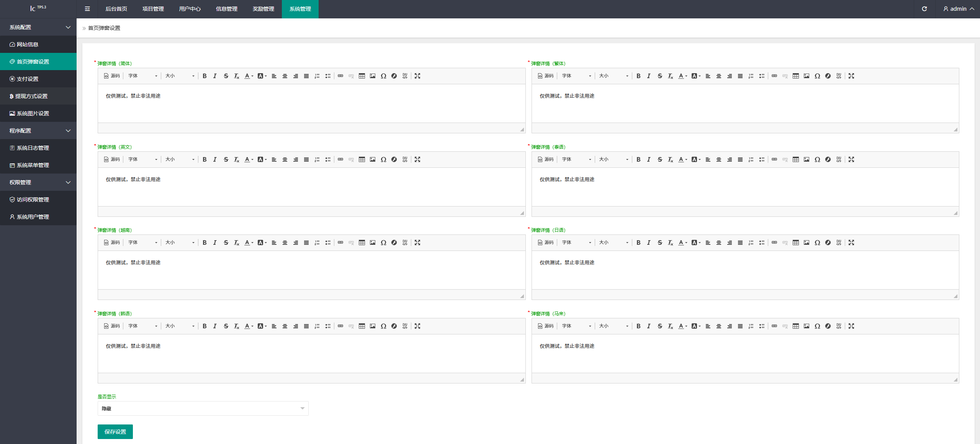980x444 pixels.
Task: Click the 保存设置 button
Action: [115, 432]
